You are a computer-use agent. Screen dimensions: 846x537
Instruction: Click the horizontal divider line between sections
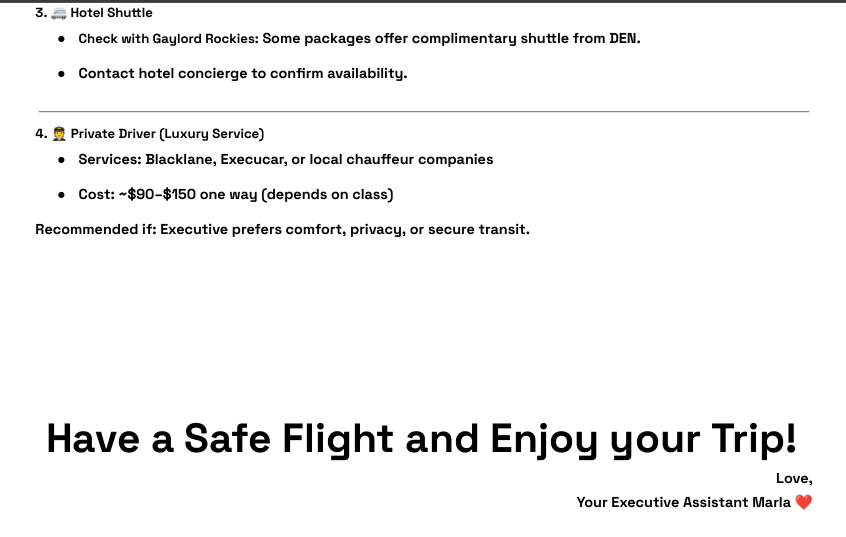423,111
